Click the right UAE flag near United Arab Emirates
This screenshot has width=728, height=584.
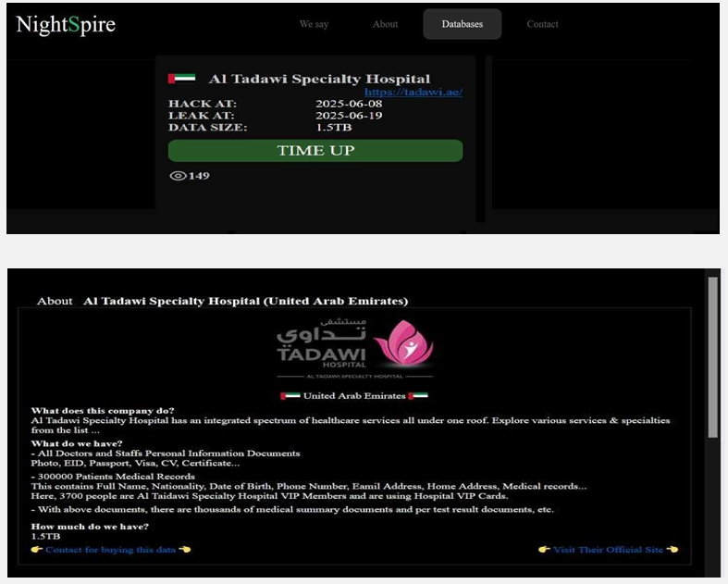418,396
